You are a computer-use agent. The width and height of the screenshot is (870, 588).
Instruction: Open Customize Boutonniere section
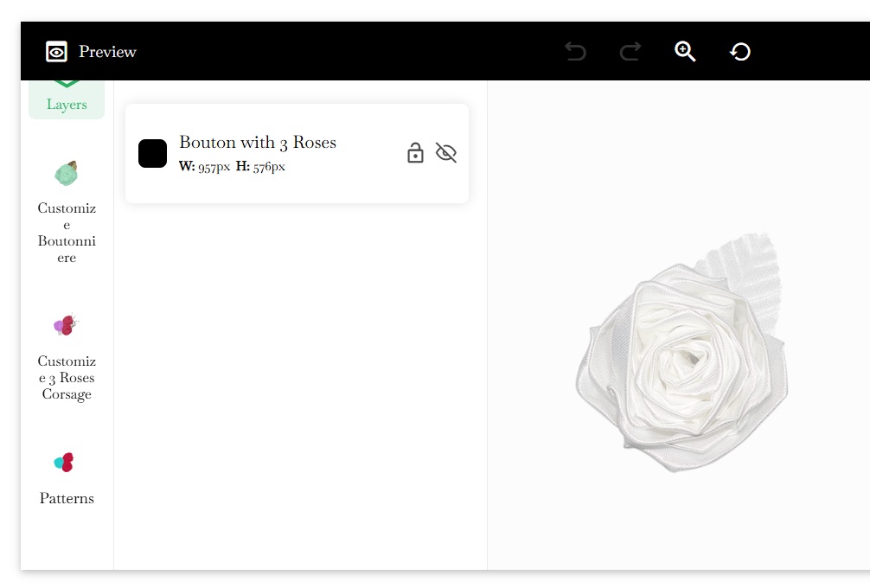(67, 233)
